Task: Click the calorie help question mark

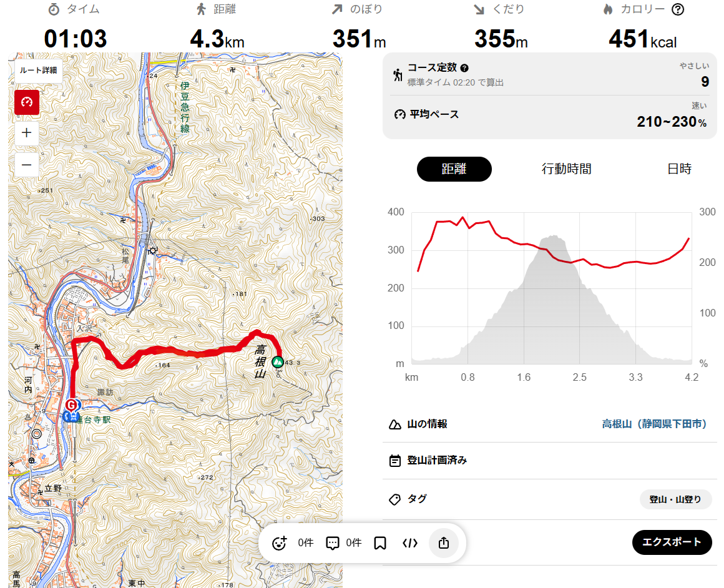Action: [678, 9]
